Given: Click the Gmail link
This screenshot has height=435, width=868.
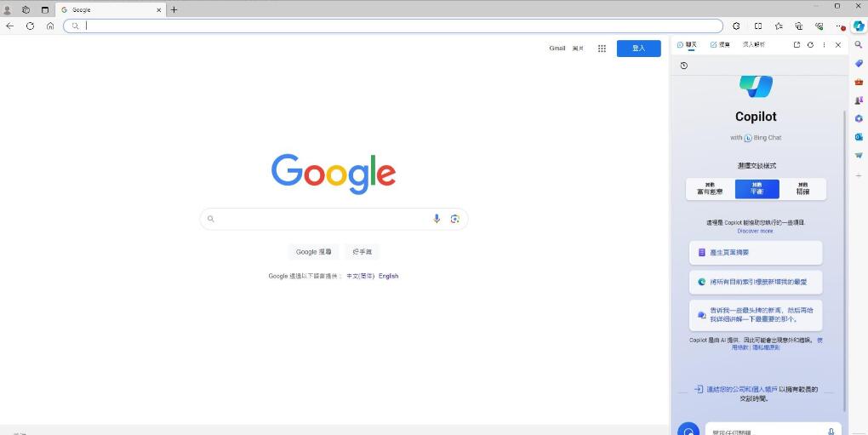Looking at the screenshot, I should (x=557, y=49).
